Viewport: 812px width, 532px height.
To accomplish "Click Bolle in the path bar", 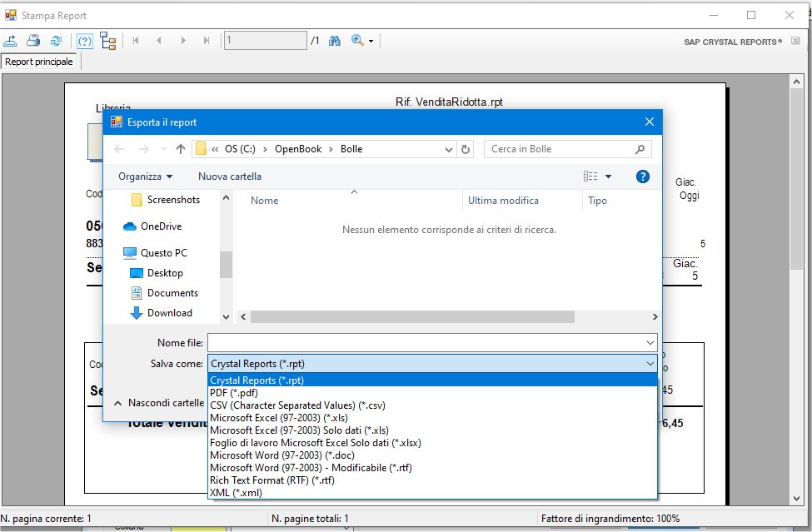I will pyautogui.click(x=351, y=149).
